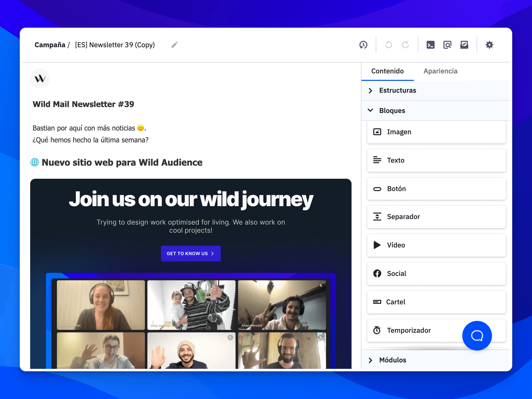Click the Temporizador stopwatch icon
This screenshot has height=399, width=532.
point(377,330)
